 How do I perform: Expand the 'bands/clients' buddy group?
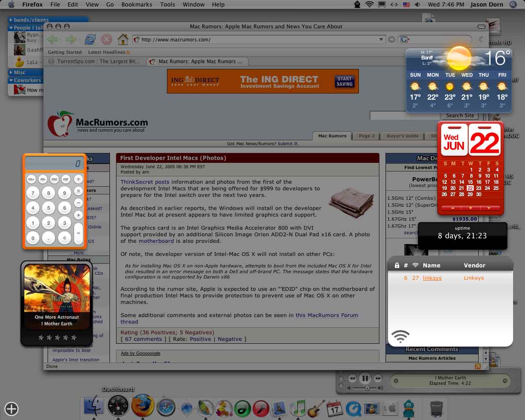coord(11,20)
